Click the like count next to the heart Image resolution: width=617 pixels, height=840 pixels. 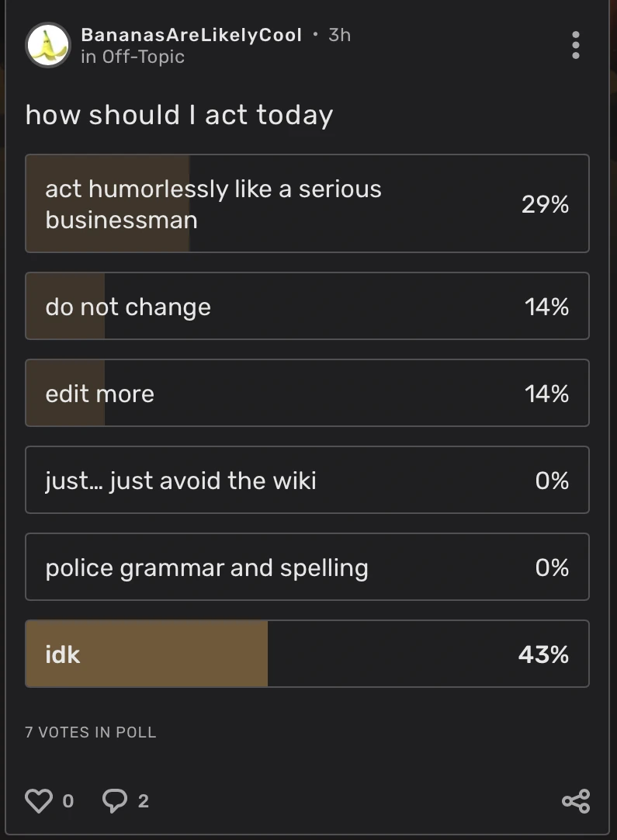pos(68,801)
